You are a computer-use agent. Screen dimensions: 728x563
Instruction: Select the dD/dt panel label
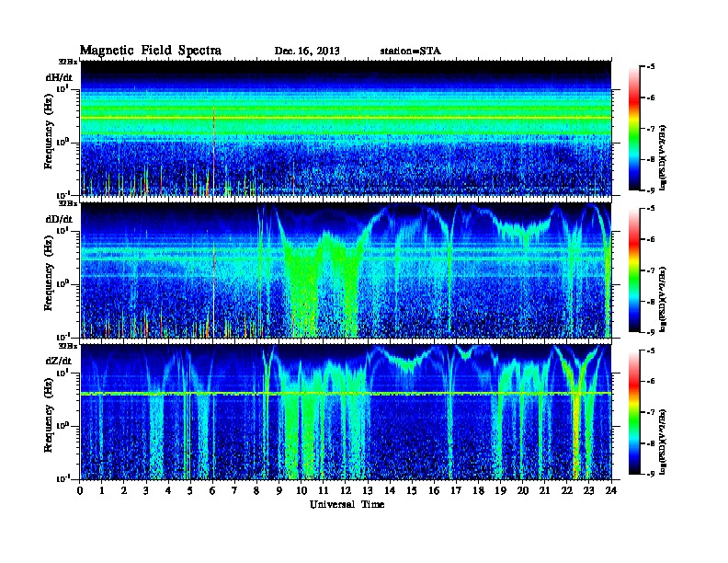(59, 219)
